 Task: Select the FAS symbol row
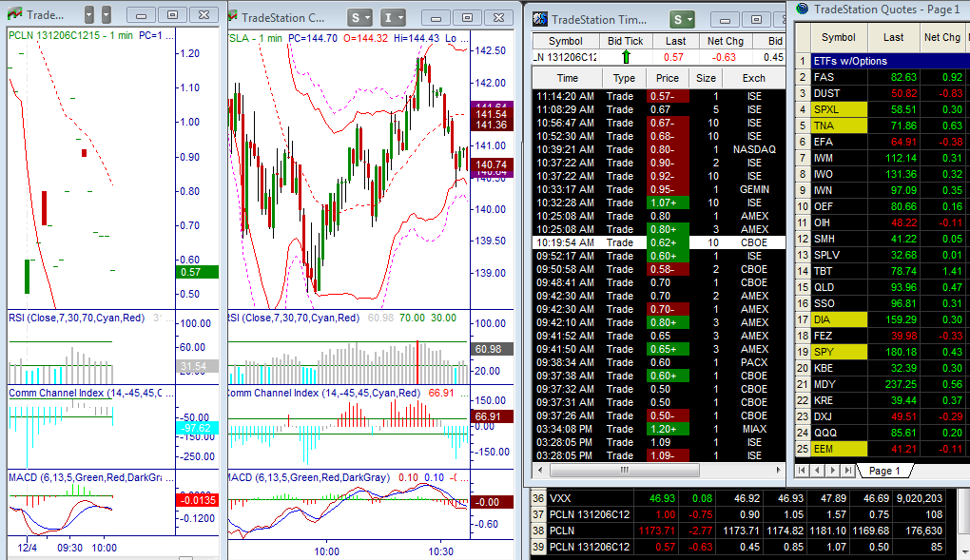pyautogui.click(x=839, y=77)
